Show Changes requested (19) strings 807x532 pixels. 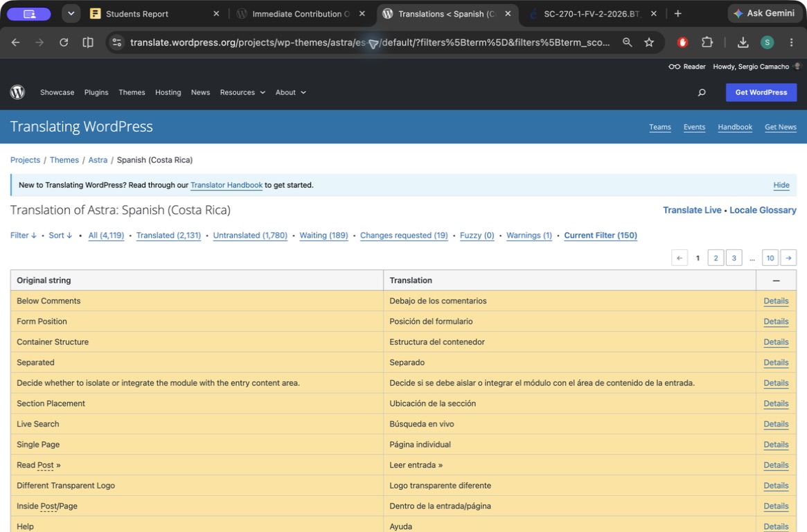[x=404, y=235]
